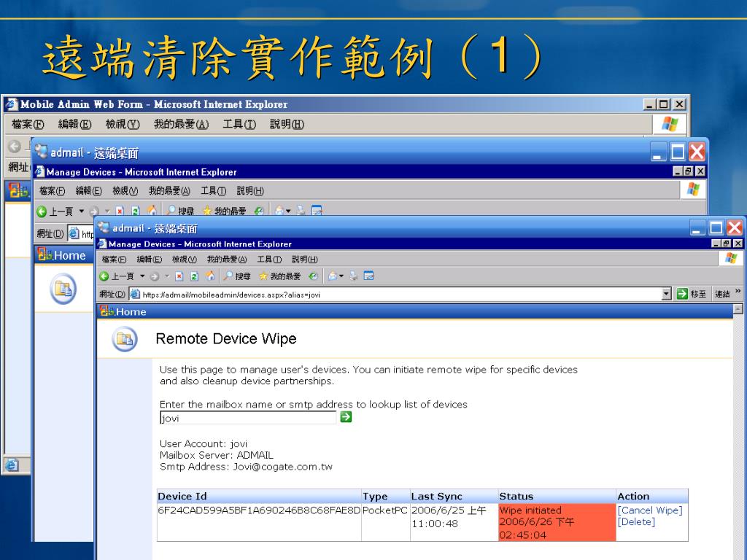Click 搜尋 search button in front Manage Devices toolbar

click(237, 276)
